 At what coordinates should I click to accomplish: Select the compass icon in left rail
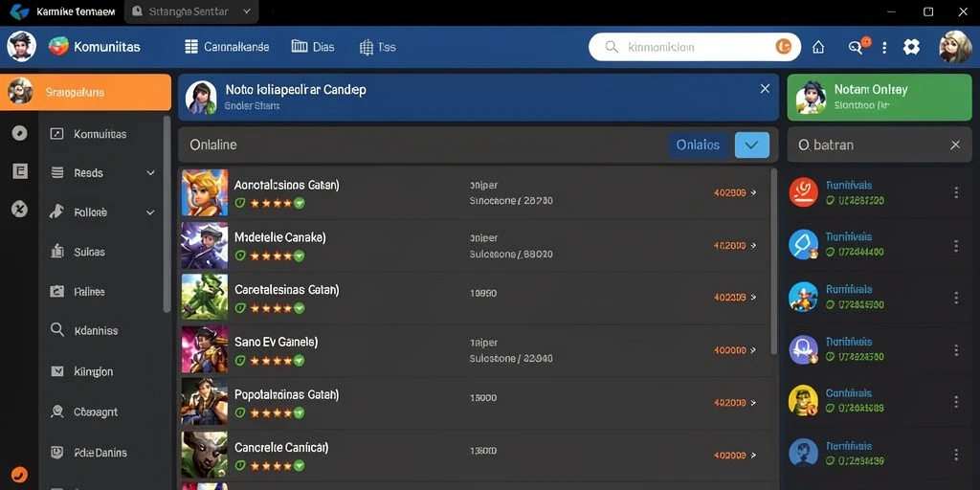[x=19, y=132]
